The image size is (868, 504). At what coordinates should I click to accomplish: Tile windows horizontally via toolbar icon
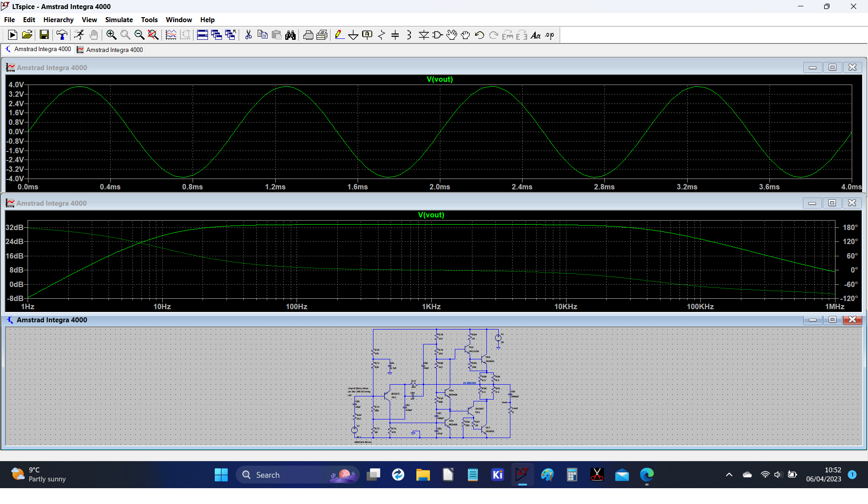point(203,35)
